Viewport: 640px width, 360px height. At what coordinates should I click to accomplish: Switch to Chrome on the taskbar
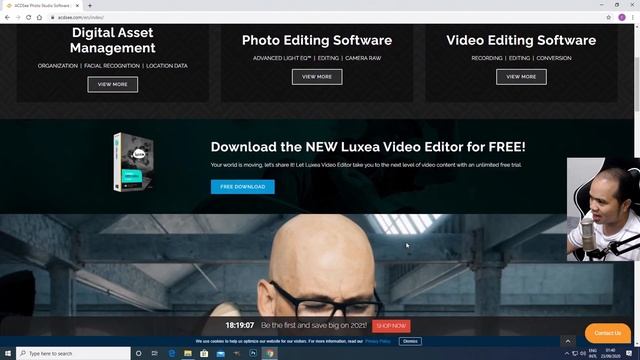pos(269,353)
